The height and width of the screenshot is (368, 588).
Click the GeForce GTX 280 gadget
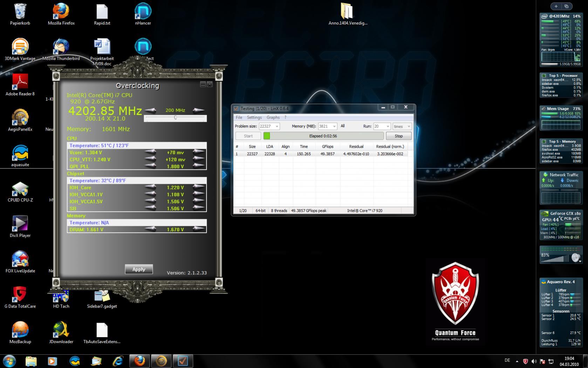(x=561, y=225)
